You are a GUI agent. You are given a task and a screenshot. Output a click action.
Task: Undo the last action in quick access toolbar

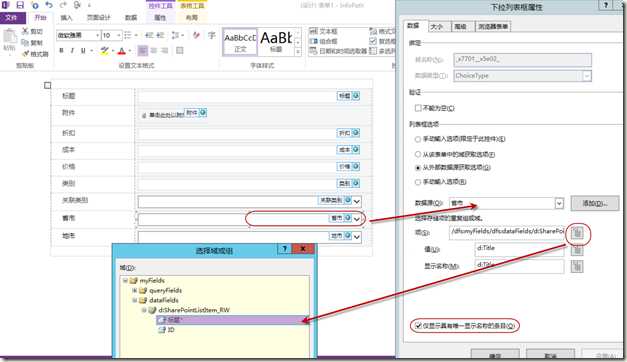49,5
